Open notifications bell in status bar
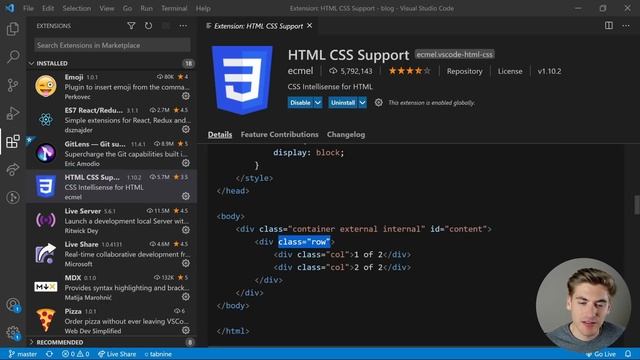Image resolution: width=640 pixels, height=360 pixels. [628, 354]
